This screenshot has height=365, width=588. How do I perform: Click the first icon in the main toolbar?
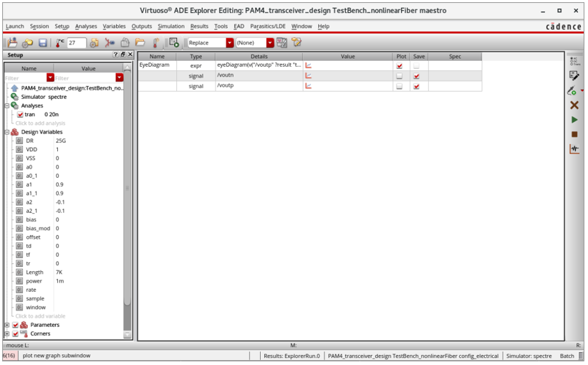(x=12, y=42)
